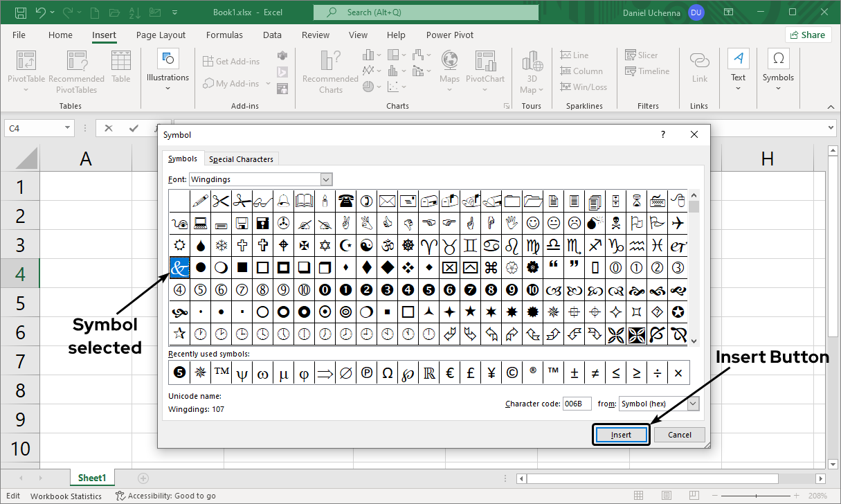Click Cancel in the Symbol dialog
Screen dimensions: 841x504
pos(679,435)
